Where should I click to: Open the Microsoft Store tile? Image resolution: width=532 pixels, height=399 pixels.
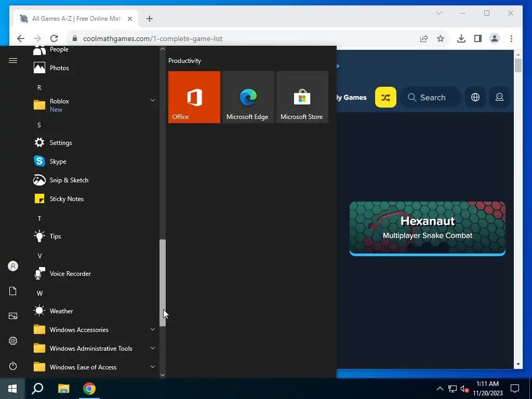[x=302, y=97]
